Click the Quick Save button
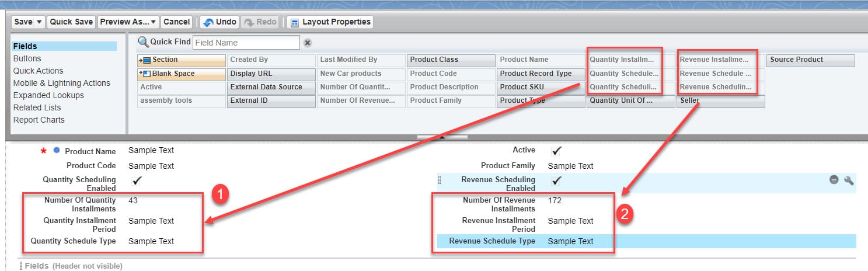Viewport: 868px width, 271px height. coord(71,22)
